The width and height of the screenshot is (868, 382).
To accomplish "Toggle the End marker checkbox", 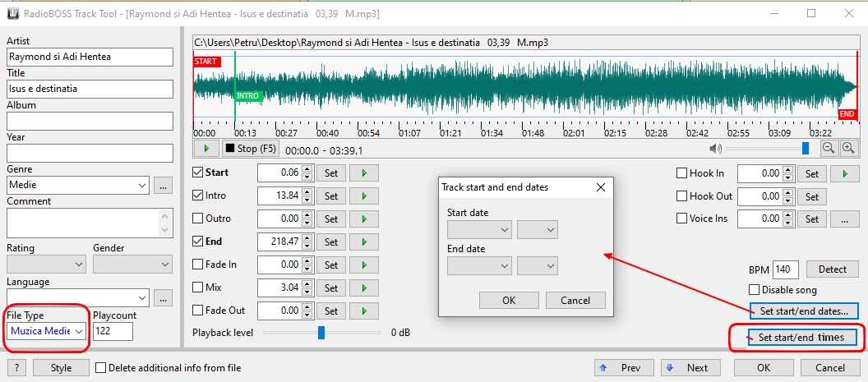I will coord(197,242).
